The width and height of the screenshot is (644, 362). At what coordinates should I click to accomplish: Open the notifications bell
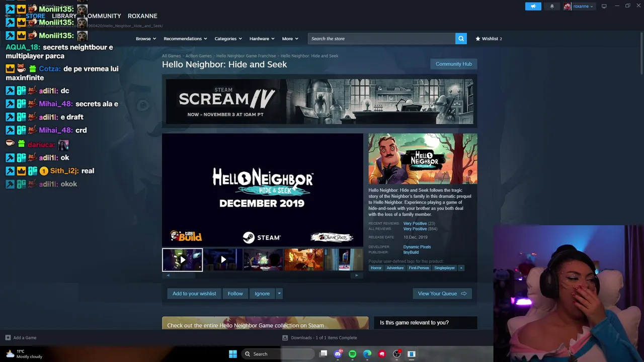pos(552,6)
